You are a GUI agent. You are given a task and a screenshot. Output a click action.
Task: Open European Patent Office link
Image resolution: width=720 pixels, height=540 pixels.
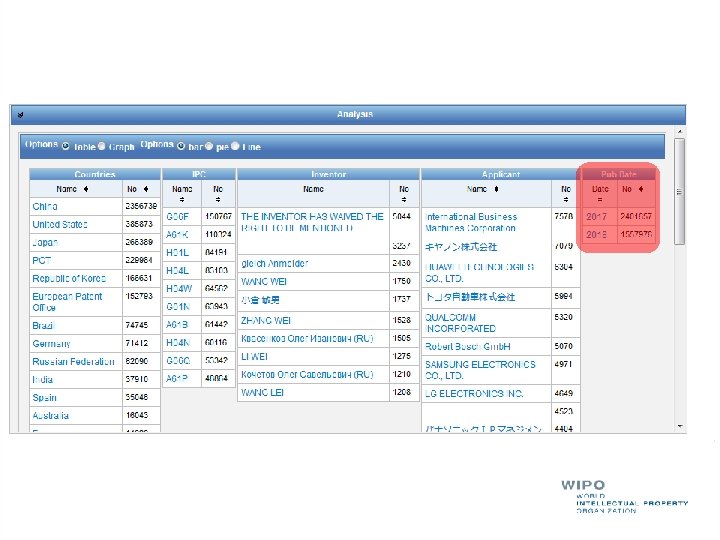pos(67,302)
